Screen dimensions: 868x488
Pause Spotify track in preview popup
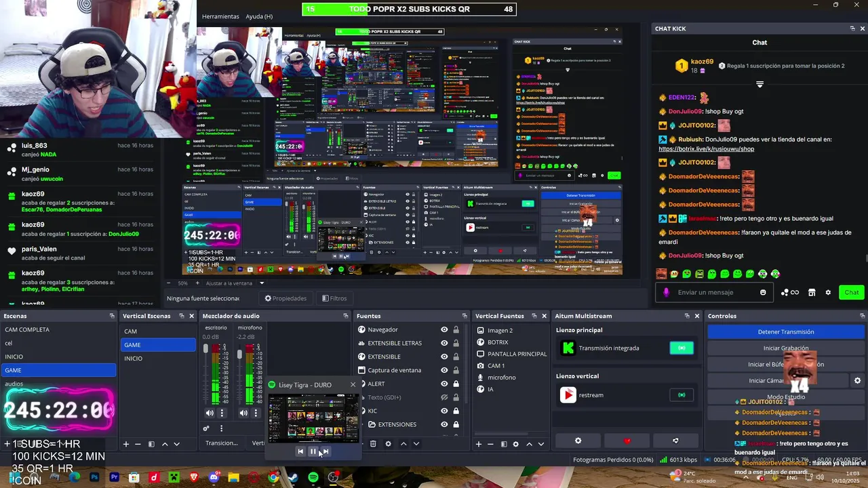coord(313,451)
